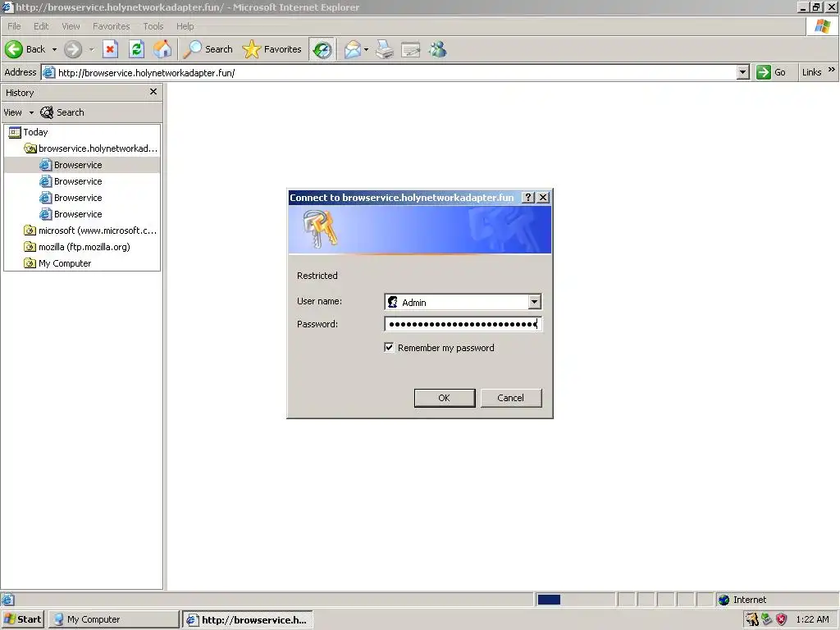This screenshot has height=630, width=840.
Task: Click the Internet Explorer taskbar button
Action: coord(248,619)
